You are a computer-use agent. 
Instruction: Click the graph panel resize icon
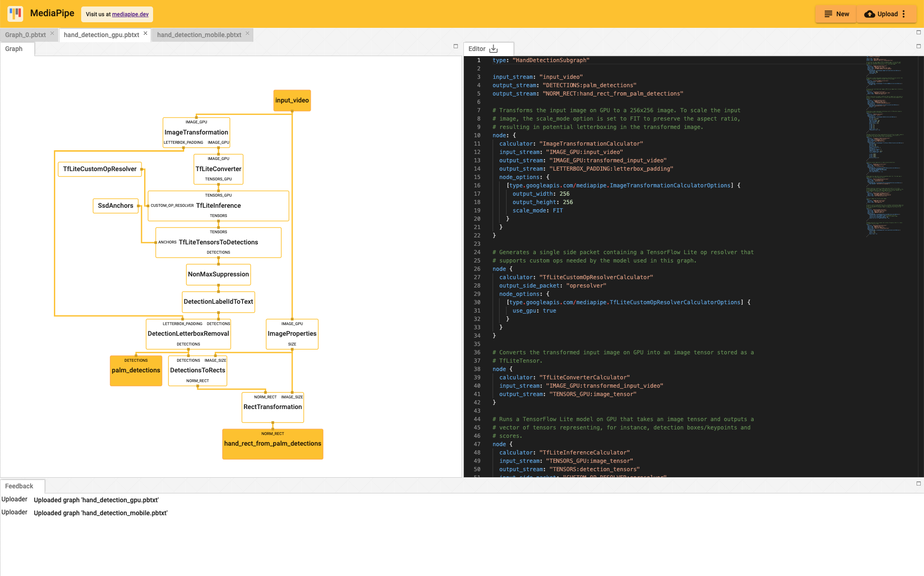pos(456,46)
